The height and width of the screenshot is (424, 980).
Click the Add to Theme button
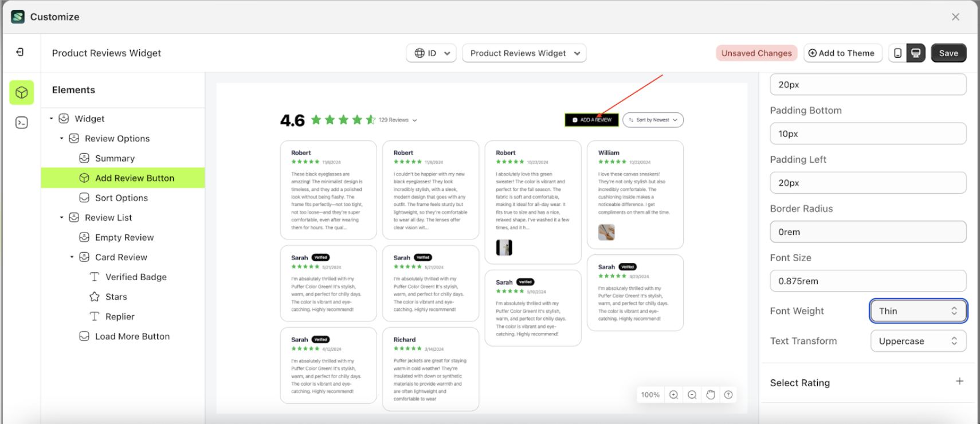pos(842,53)
